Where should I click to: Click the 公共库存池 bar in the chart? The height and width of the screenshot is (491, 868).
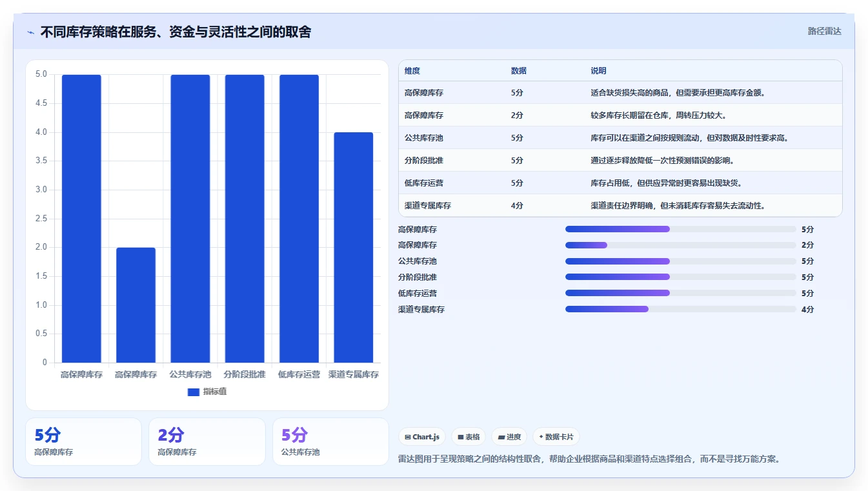tap(190, 219)
